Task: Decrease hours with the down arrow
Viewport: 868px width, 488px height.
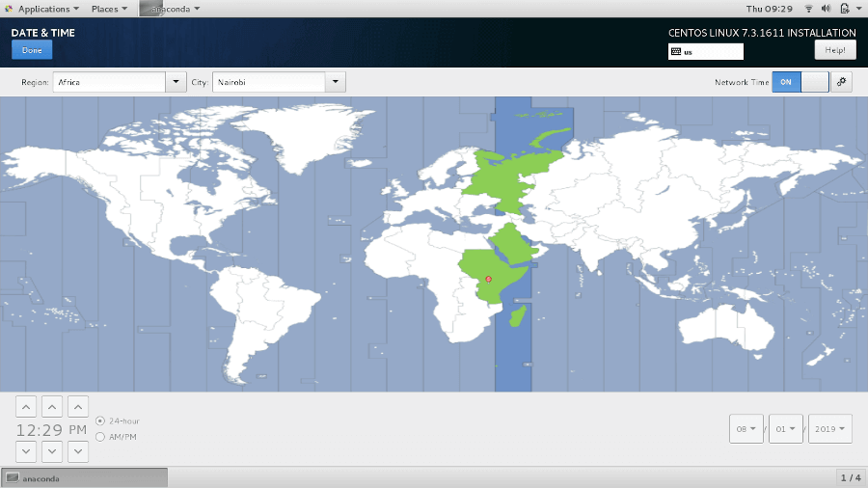Action: [x=26, y=451]
